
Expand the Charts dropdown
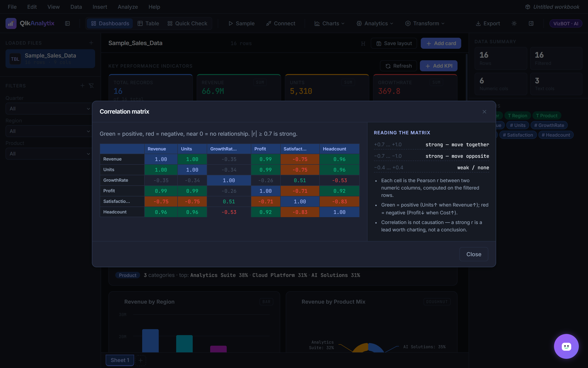329,23
